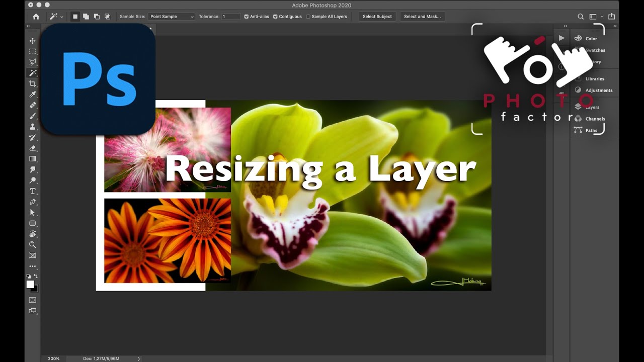Screen dimensions: 644x362
Task: Toggle the Contiguous checkbox
Action: pyautogui.click(x=275, y=17)
